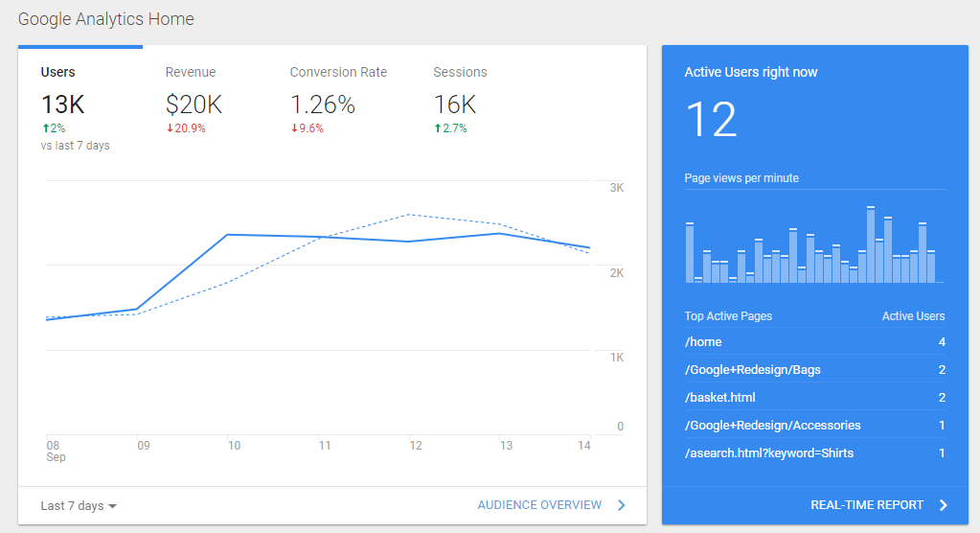Click the 12 date label on chart axis
Viewport: 980px width, 533px height.
tap(416, 446)
